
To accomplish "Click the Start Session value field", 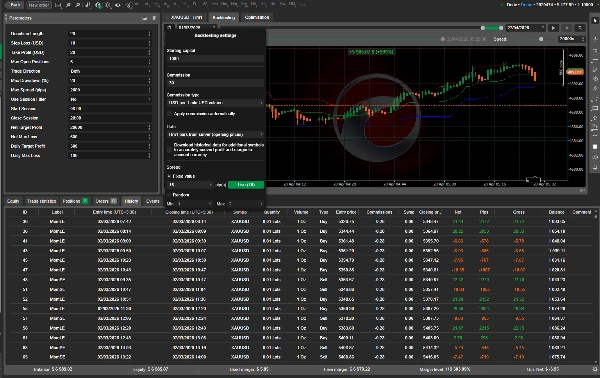I will click(110, 109).
